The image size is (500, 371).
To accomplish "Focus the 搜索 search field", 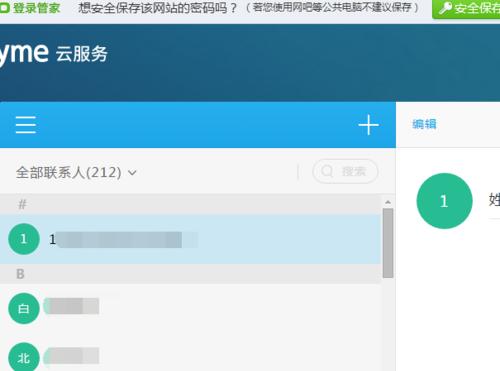I will point(345,171).
